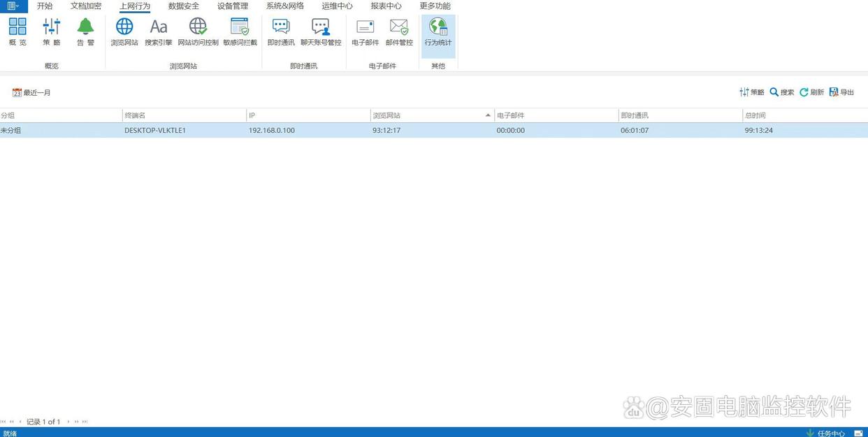Open the application menu button at top-left
The image size is (868, 437).
[13, 6]
